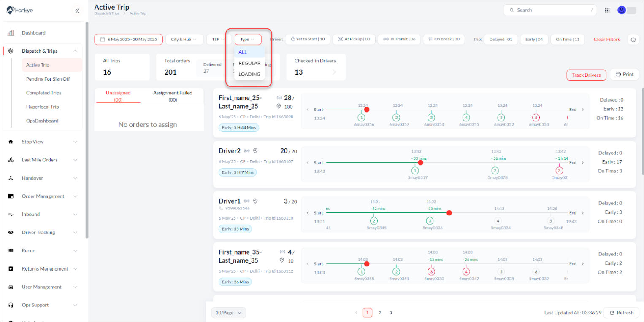The width and height of the screenshot is (644, 322).
Task: Filter drivers by At Pickup
Action: click(x=354, y=39)
